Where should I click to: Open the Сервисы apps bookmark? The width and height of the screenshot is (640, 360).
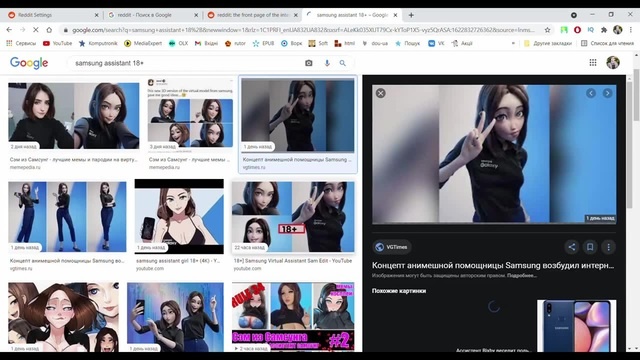pos(21,43)
